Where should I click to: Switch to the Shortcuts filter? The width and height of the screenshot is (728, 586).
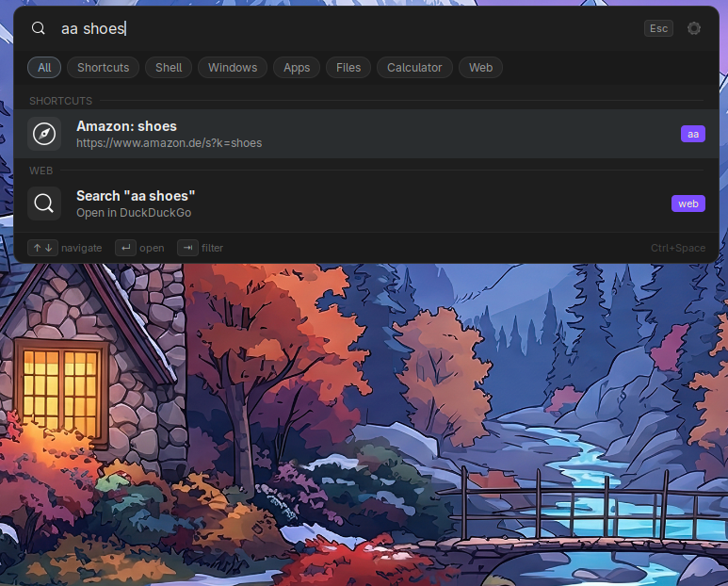pos(103,67)
